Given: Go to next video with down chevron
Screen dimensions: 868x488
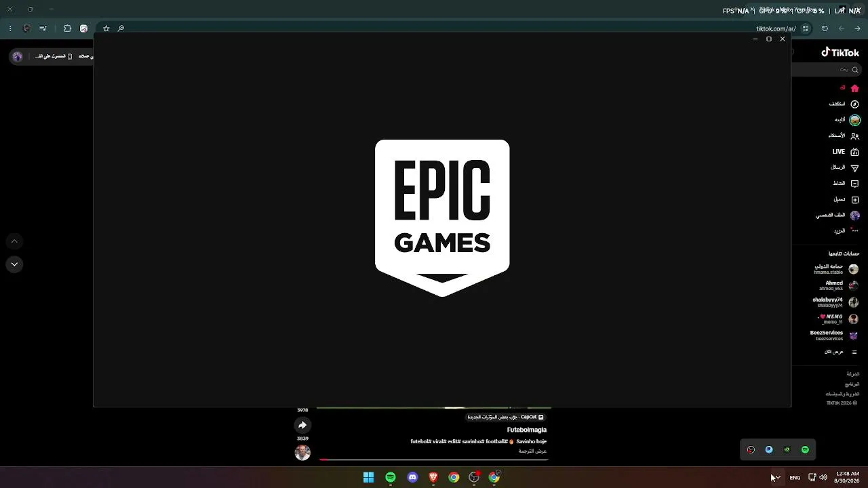Looking at the screenshot, I should [x=14, y=264].
